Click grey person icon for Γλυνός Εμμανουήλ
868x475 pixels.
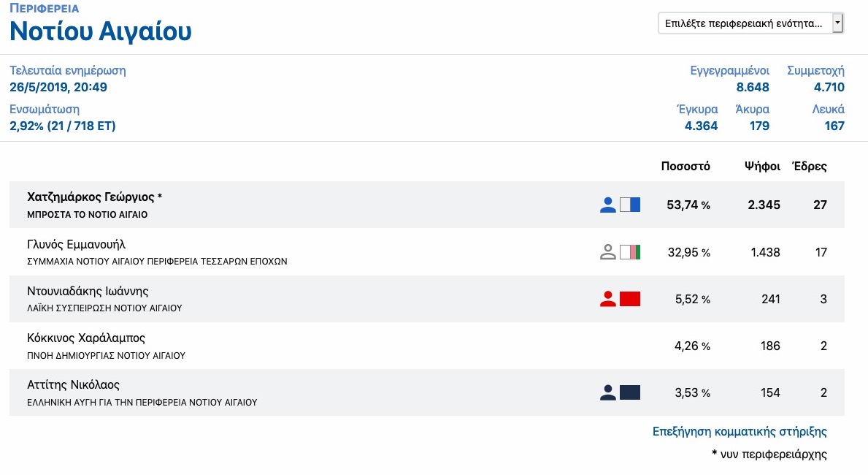[x=608, y=252]
